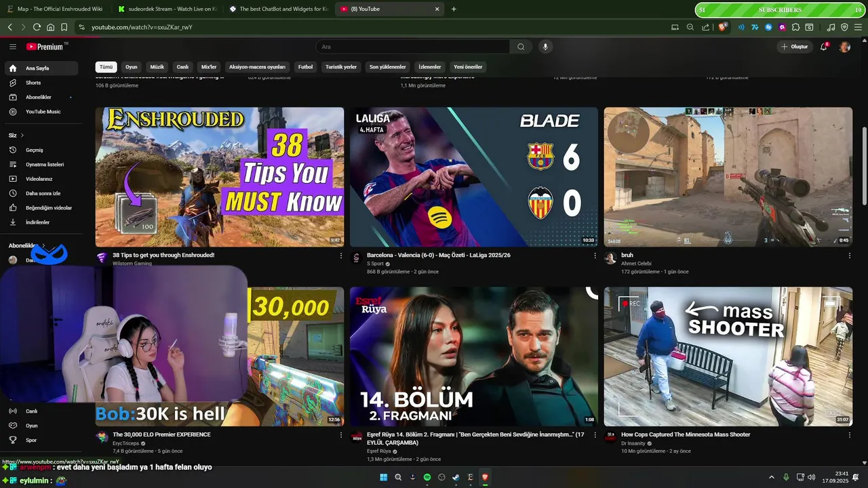The image size is (868, 488).
Task: Start voice search with the microphone icon
Action: 545,47
